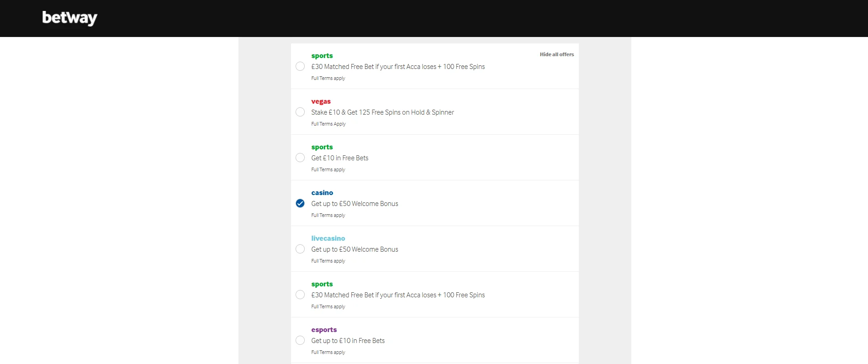Pick the esports Free Bets radio button

(x=300, y=340)
